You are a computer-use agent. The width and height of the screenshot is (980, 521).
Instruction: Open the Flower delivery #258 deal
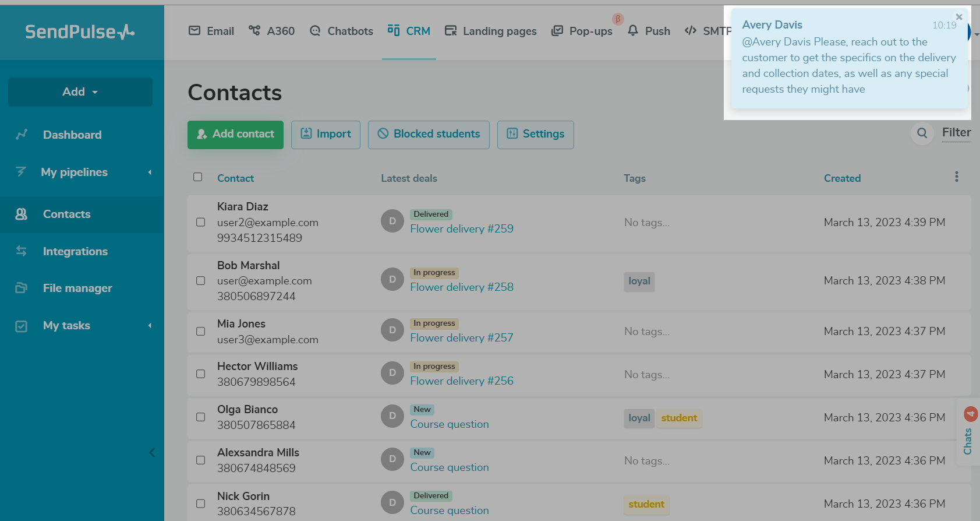(462, 287)
